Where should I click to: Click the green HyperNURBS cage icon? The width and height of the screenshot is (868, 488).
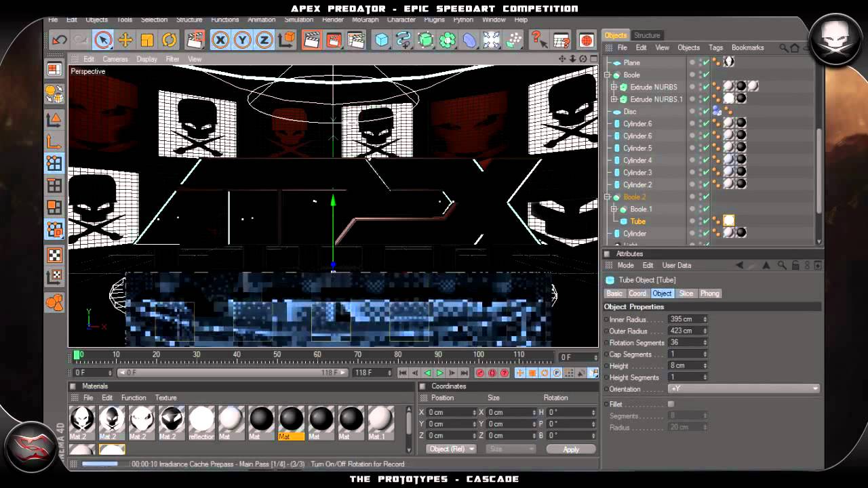(x=426, y=40)
